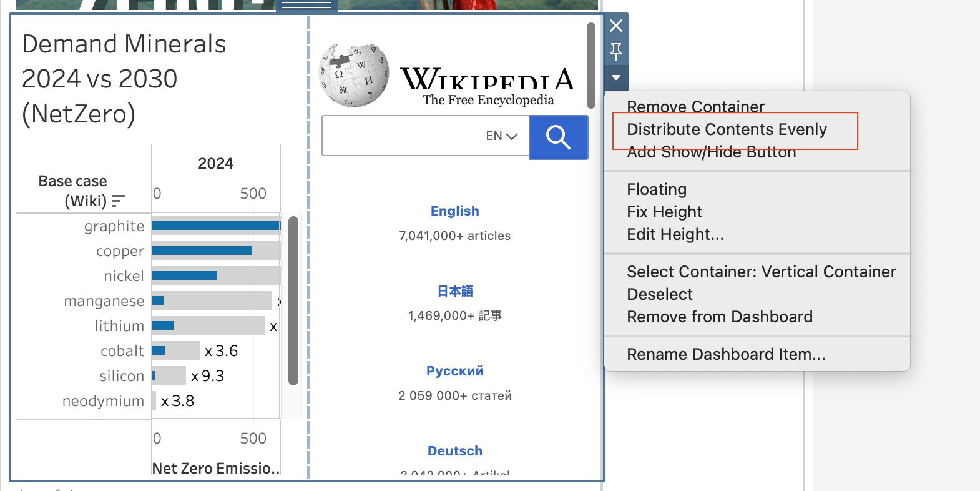980x491 pixels.
Task: Choose Select Container: Vertical Container
Action: (762, 272)
